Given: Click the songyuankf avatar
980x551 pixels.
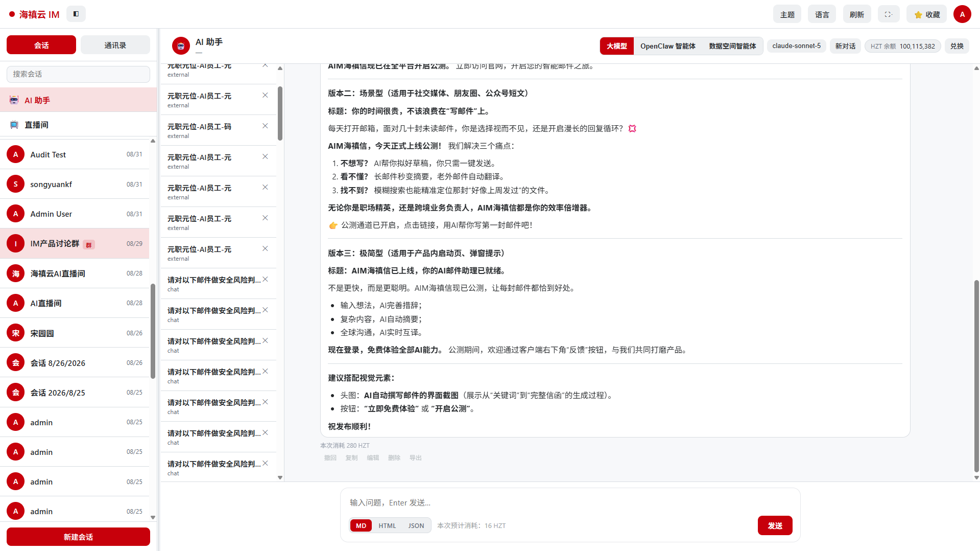Looking at the screenshot, I should (x=16, y=184).
